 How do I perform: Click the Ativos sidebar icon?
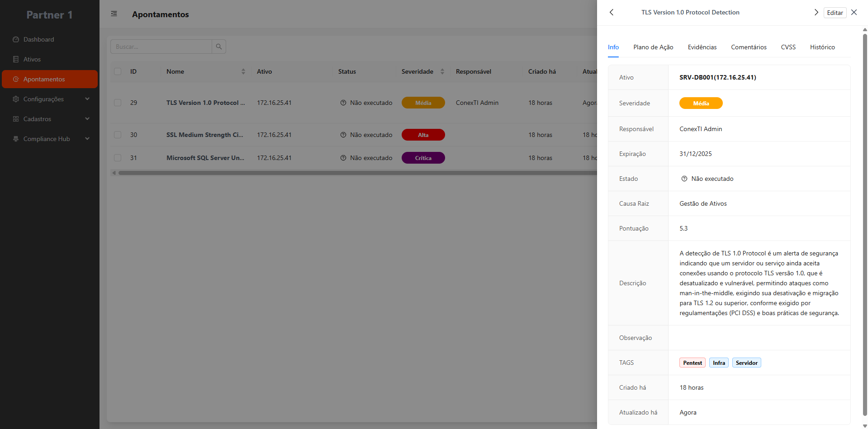tap(16, 59)
